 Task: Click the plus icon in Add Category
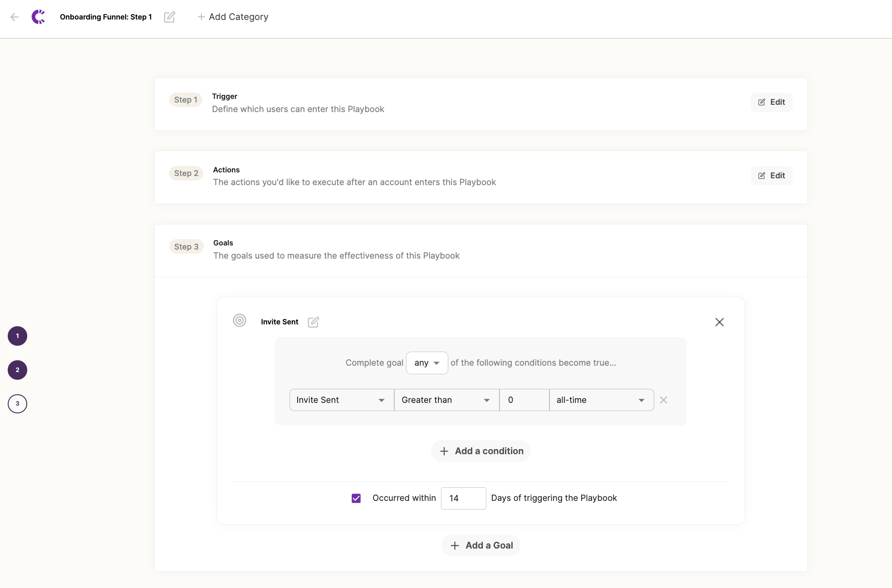tap(201, 17)
